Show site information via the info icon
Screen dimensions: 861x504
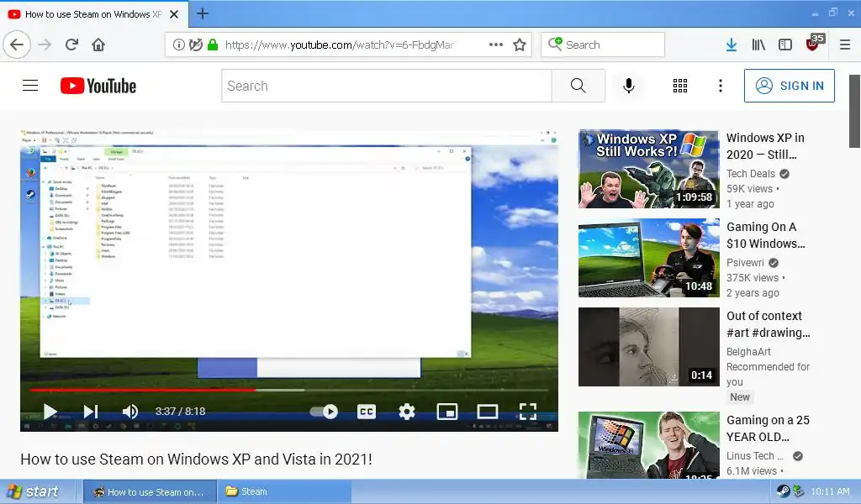pyautogui.click(x=179, y=45)
